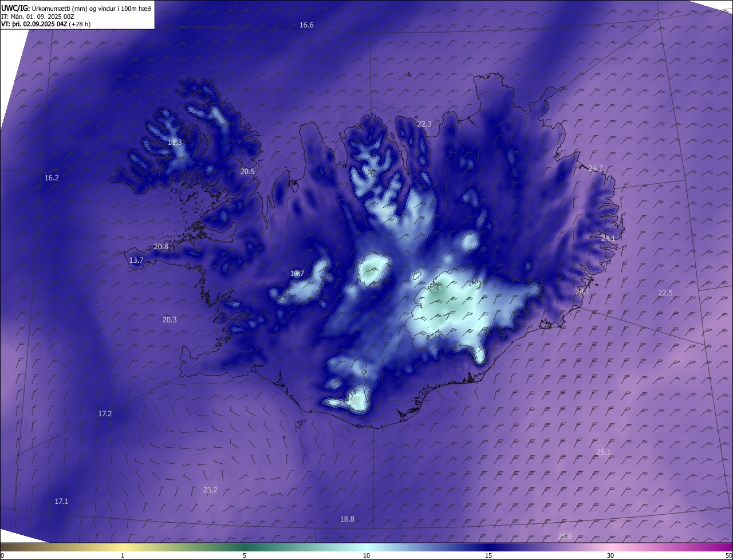Image resolution: width=733 pixels, height=560 pixels.
Task: Click the colorbar tick label 15
Action: pos(488,555)
